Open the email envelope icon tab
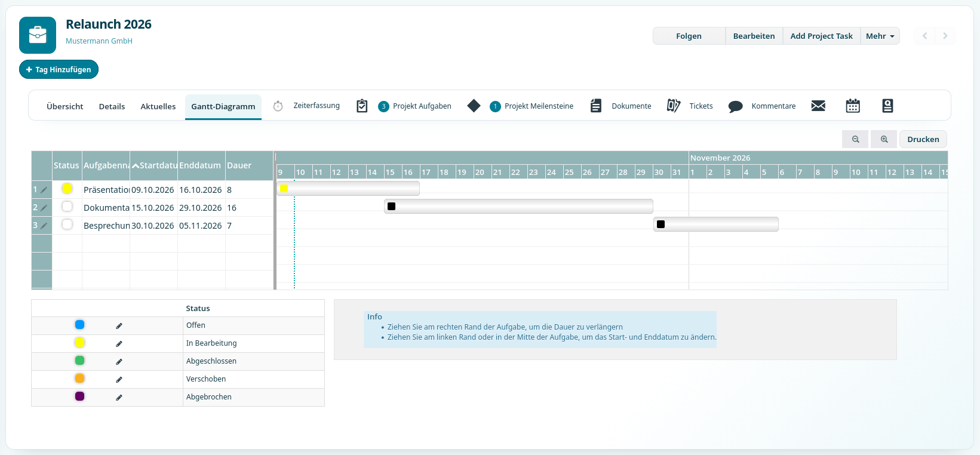Screen dimensions: 980x455 point(818,106)
